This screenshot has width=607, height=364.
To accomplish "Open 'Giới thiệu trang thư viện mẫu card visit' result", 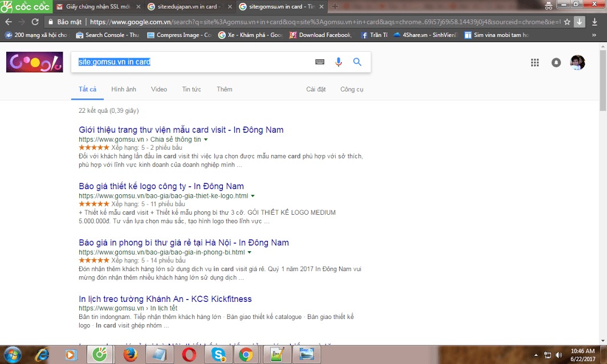I will 181,130.
